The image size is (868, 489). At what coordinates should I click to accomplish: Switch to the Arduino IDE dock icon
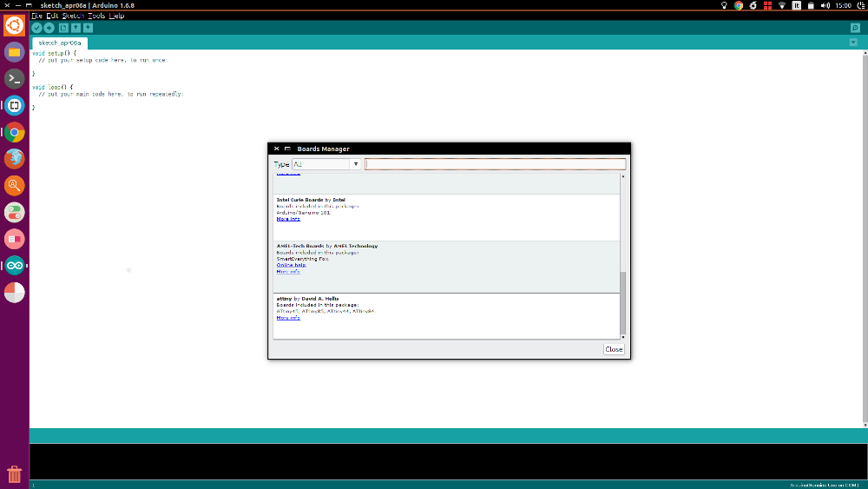tap(15, 266)
